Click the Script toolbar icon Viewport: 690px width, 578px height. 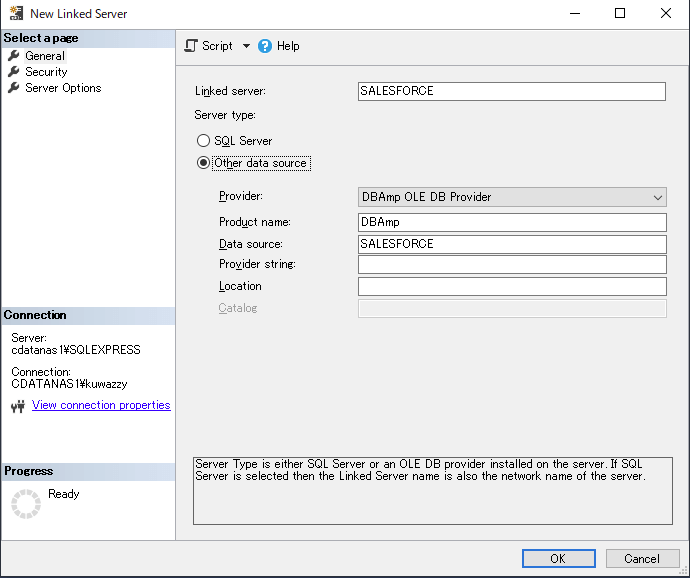coord(191,46)
